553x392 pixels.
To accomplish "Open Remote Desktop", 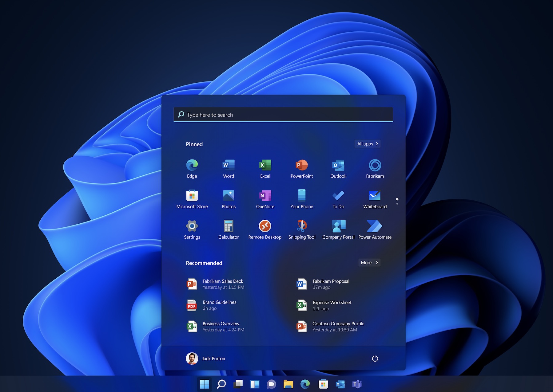I will (265, 229).
